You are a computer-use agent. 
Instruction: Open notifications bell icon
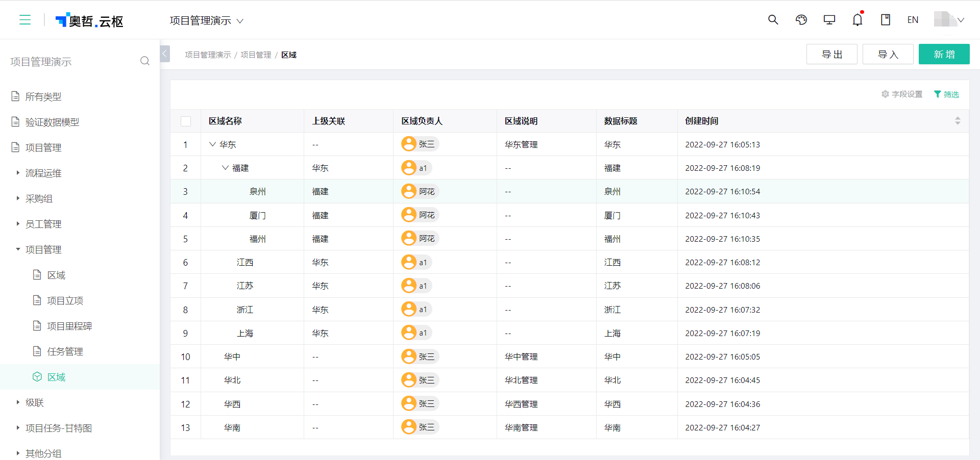[x=857, y=20]
